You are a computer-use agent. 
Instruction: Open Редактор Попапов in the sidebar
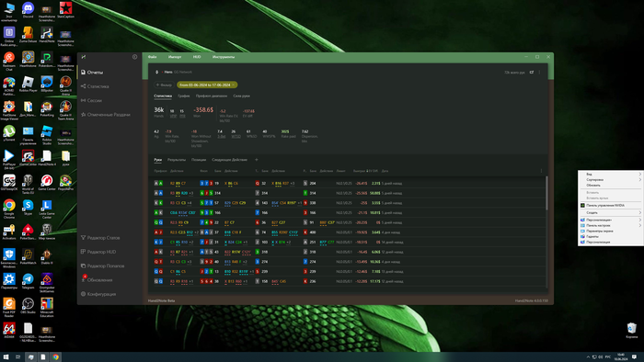point(102,266)
